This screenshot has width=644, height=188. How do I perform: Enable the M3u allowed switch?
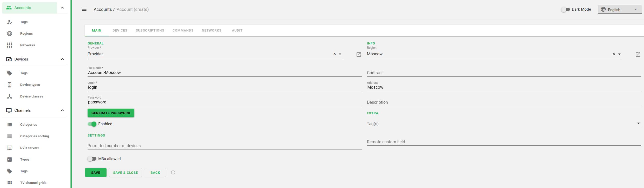(x=92, y=159)
